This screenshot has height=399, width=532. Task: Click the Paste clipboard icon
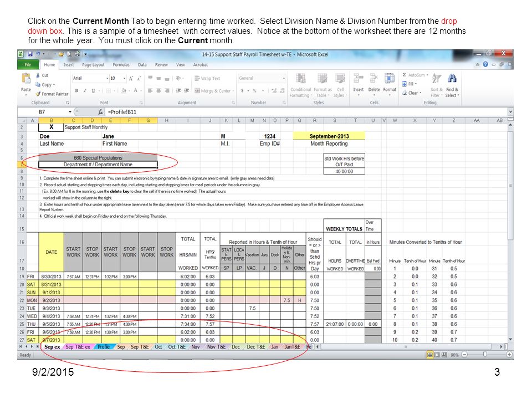tap(26, 78)
